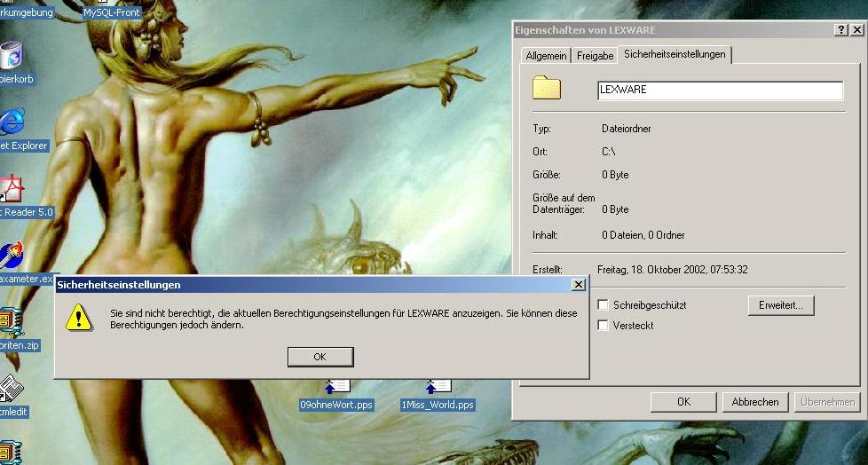Select the Sicherheitseinstellungen tab

coord(675,54)
